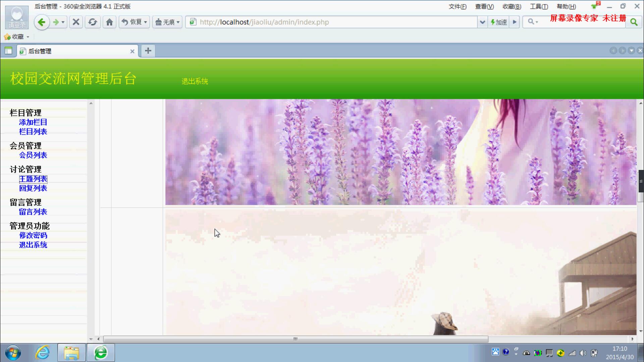
Task: Click the play arrow next to 加速
Action: [x=515, y=22]
